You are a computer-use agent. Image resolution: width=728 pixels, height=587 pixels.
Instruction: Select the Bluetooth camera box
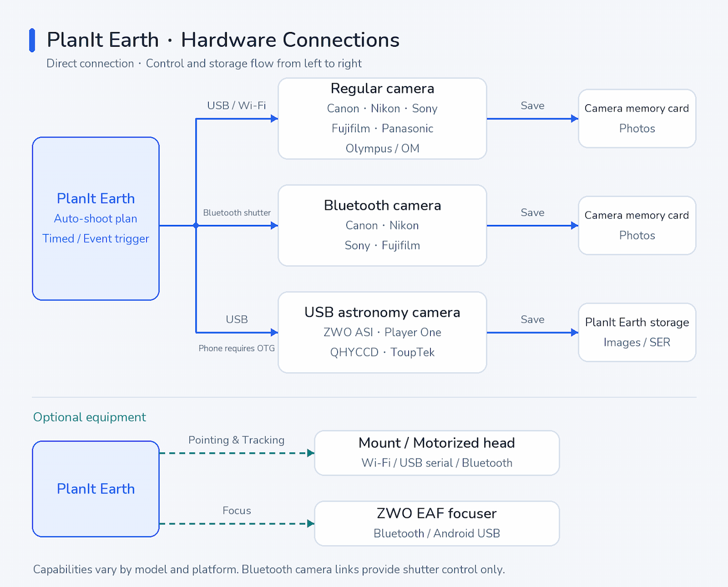[382, 225]
